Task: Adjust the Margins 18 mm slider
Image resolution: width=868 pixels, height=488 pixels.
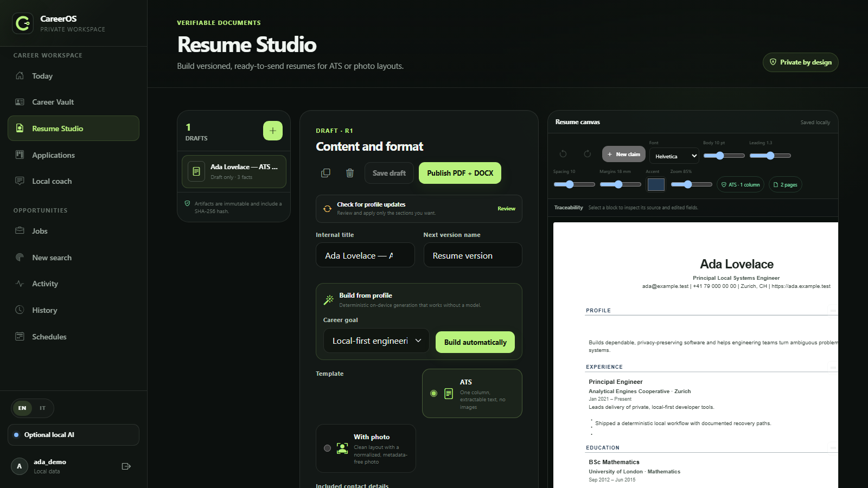Action: click(620, 184)
